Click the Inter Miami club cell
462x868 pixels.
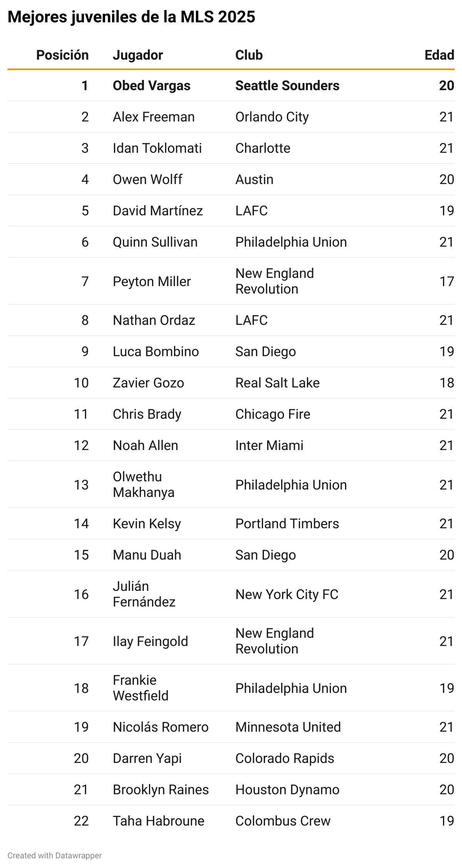(269, 445)
